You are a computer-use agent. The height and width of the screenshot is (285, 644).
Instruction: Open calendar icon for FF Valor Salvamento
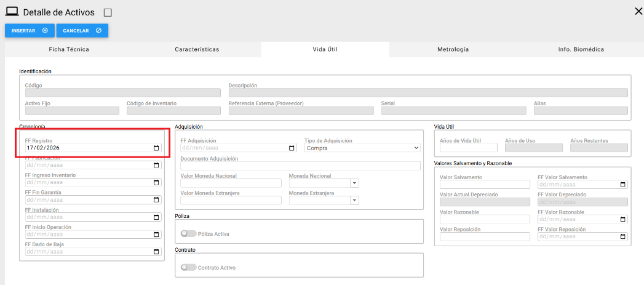tap(623, 185)
